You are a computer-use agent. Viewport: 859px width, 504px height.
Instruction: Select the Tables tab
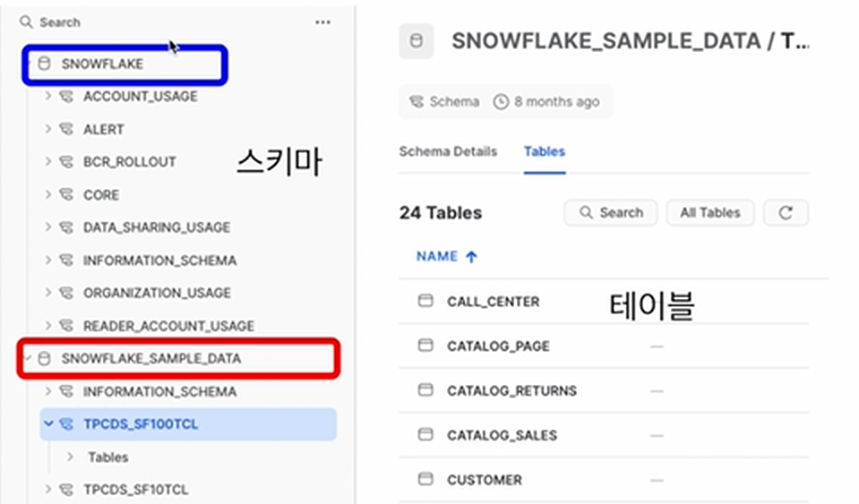(545, 151)
